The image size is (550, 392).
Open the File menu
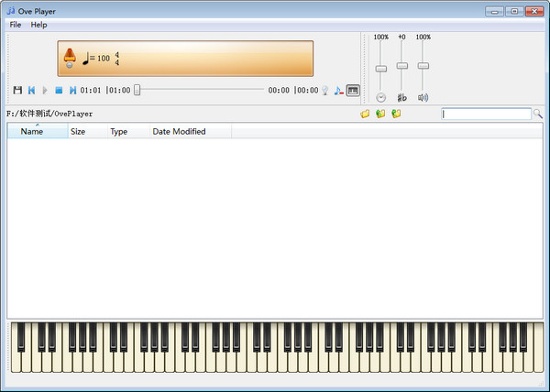16,25
